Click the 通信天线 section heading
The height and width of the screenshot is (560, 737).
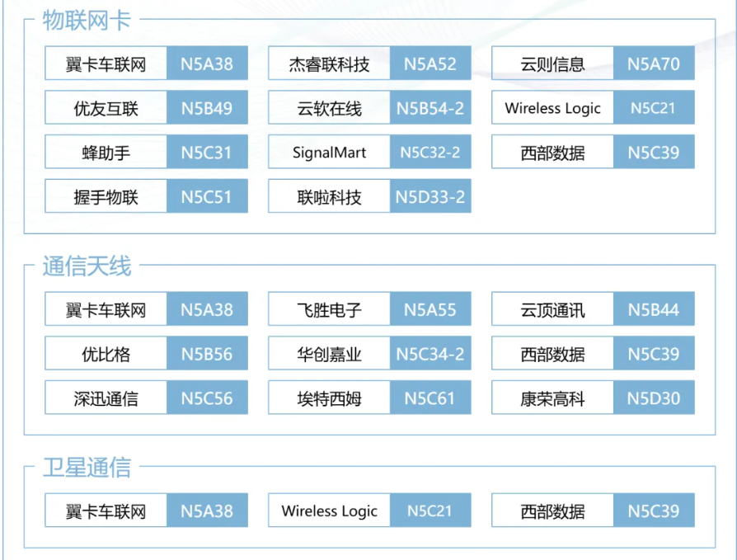[x=87, y=266]
